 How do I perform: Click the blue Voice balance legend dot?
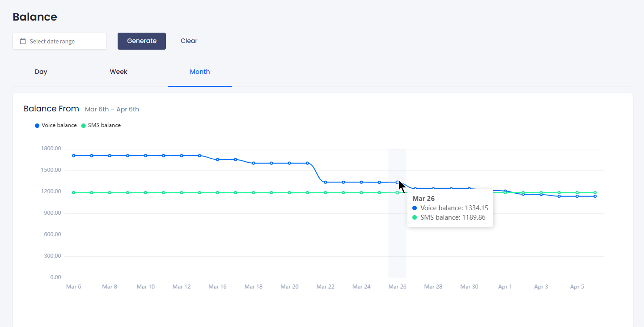coord(37,125)
